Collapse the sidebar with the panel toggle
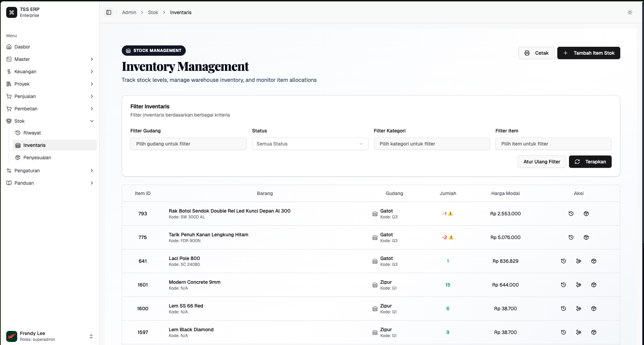This screenshot has width=644, height=345. tap(109, 12)
